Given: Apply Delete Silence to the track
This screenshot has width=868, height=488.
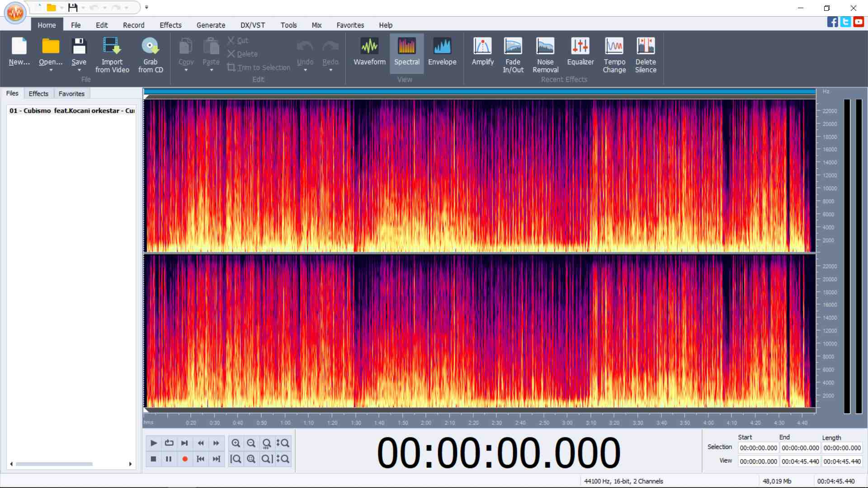Looking at the screenshot, I should [x=646, y=54].
